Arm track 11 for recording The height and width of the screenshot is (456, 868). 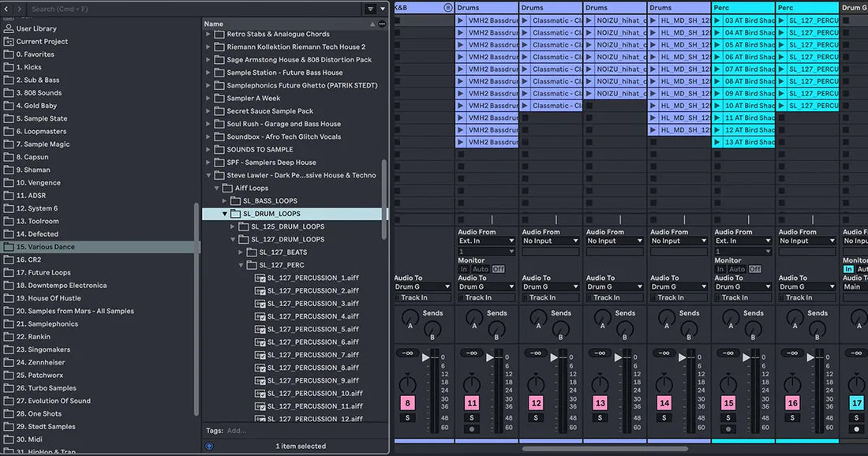coord(472,429)
